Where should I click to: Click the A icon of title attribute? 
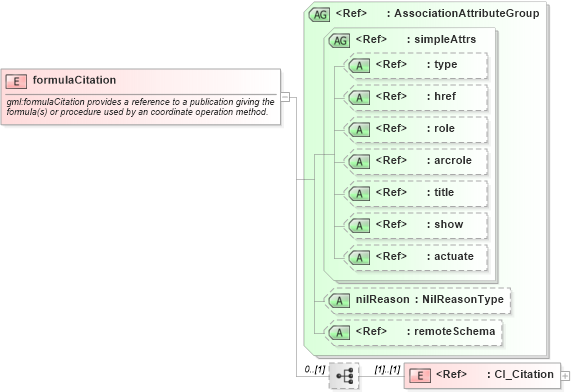(x=359, y=194)
